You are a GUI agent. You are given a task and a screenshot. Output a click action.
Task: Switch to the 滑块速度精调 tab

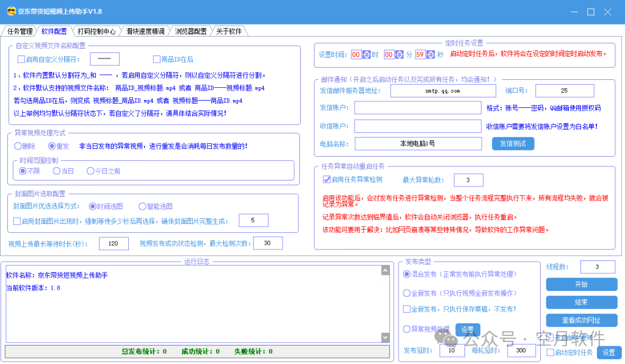click(x=145, y=31)
